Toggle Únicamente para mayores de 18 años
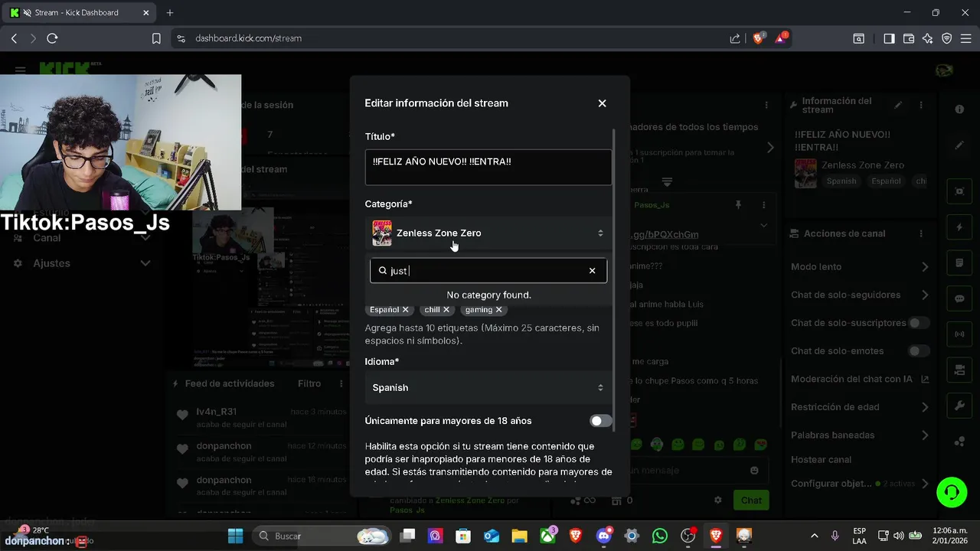This screenshot has width=980, height=551. 601,421
